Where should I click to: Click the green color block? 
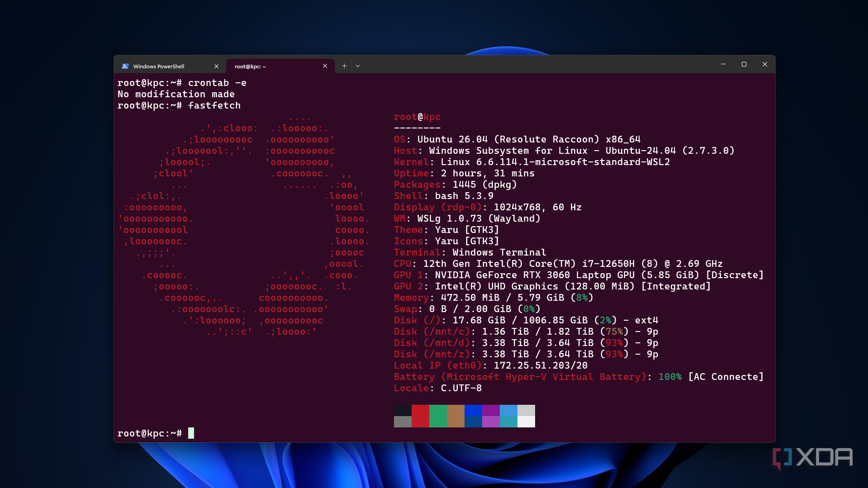[438, 416]
